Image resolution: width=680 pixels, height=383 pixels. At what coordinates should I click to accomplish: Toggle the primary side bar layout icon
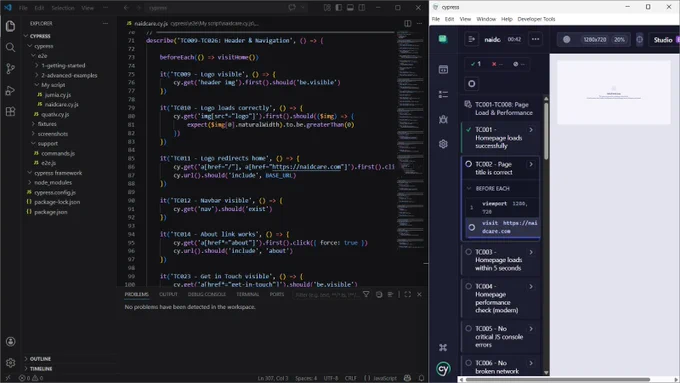coord(339,7)
